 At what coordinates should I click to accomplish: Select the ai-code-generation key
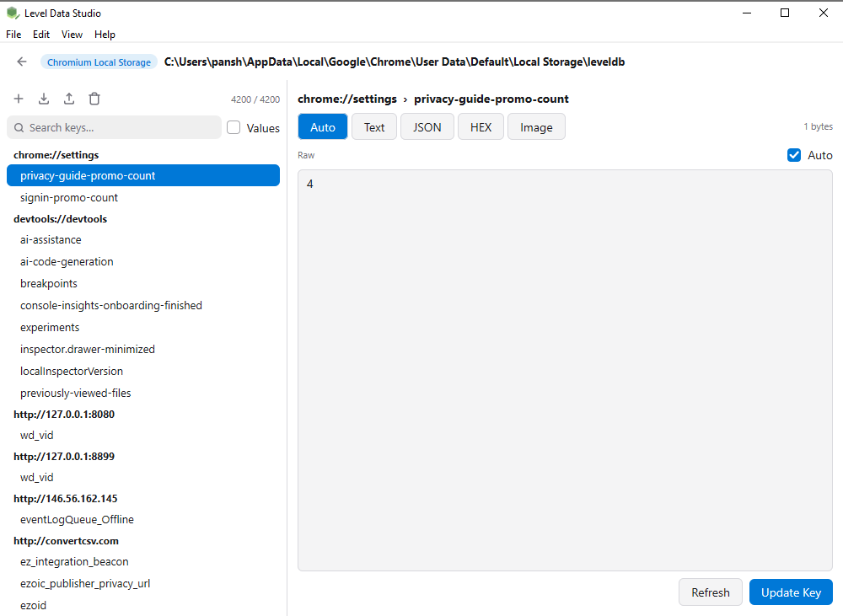[143, 262]
